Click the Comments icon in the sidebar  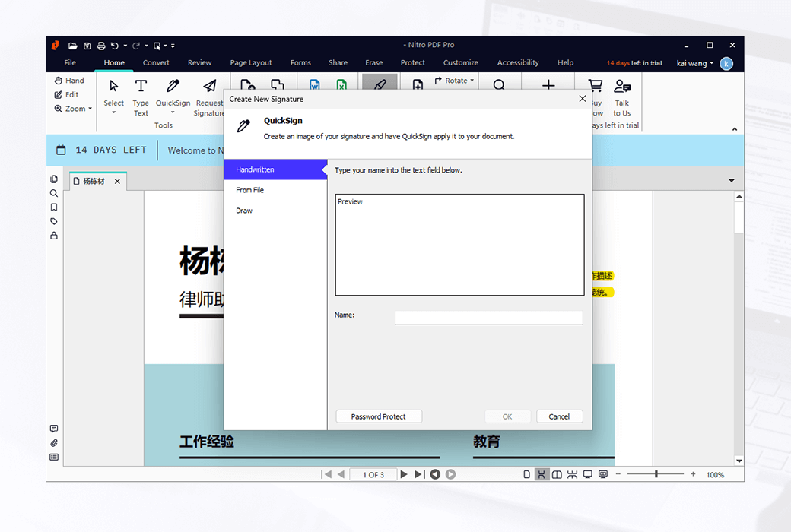tap(54, 428)
